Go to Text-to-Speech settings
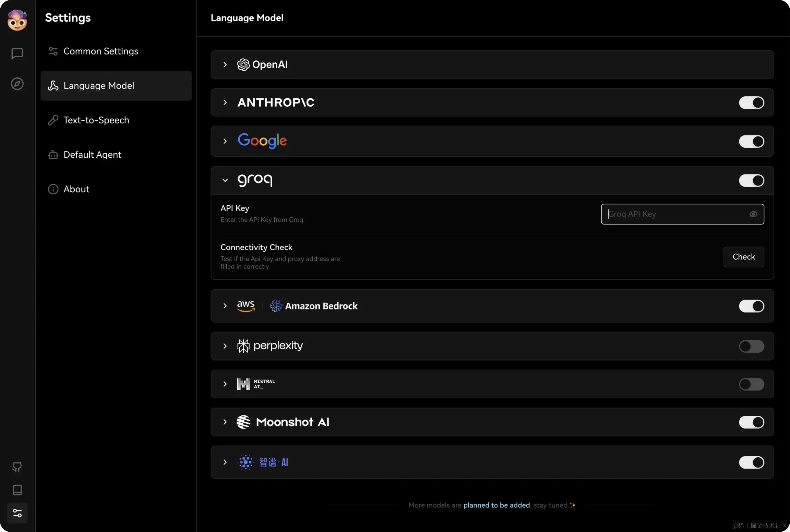 coord(96,120)
